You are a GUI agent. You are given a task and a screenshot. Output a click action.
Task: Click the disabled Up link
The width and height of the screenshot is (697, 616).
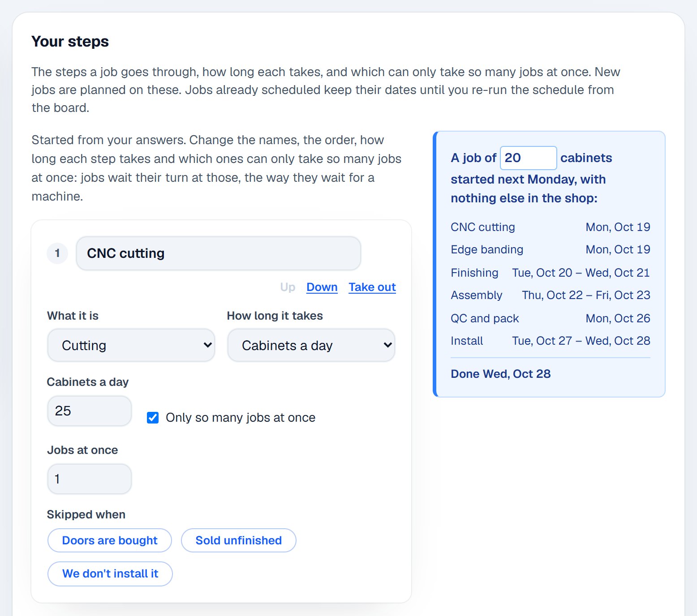(288, 287)
